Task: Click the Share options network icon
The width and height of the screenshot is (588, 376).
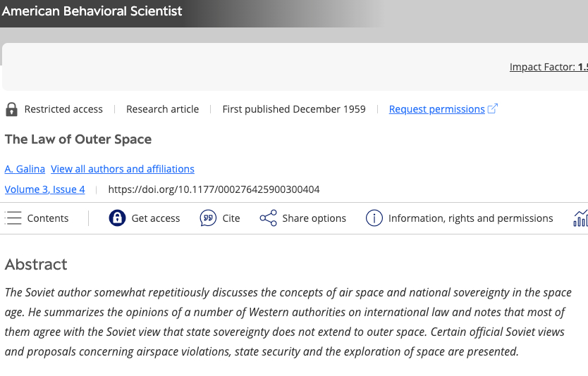Action: [268, 218]
